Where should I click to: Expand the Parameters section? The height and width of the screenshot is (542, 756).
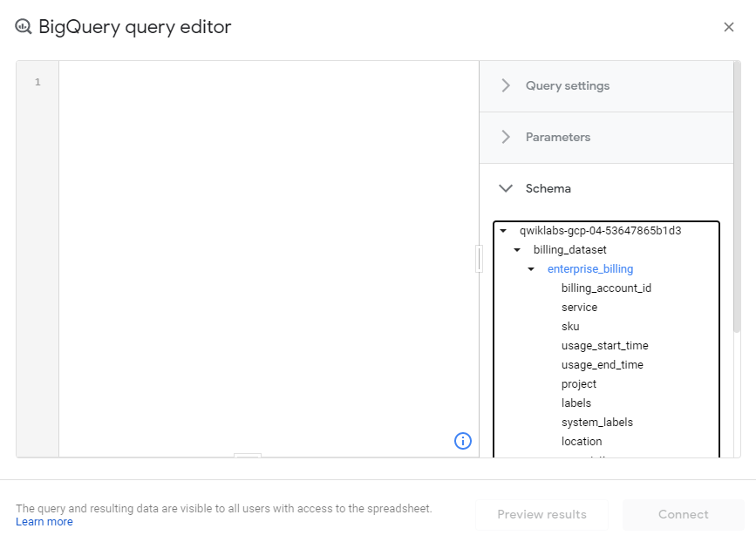[607, 138]
